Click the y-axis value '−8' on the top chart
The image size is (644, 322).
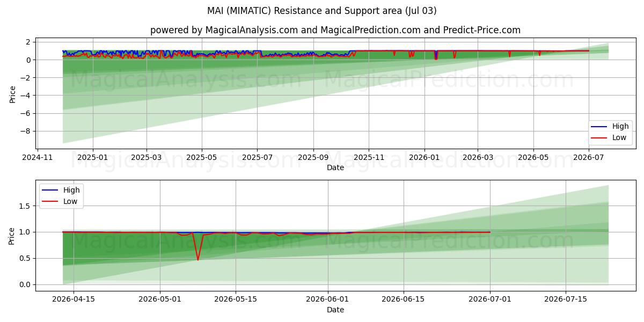27,131
